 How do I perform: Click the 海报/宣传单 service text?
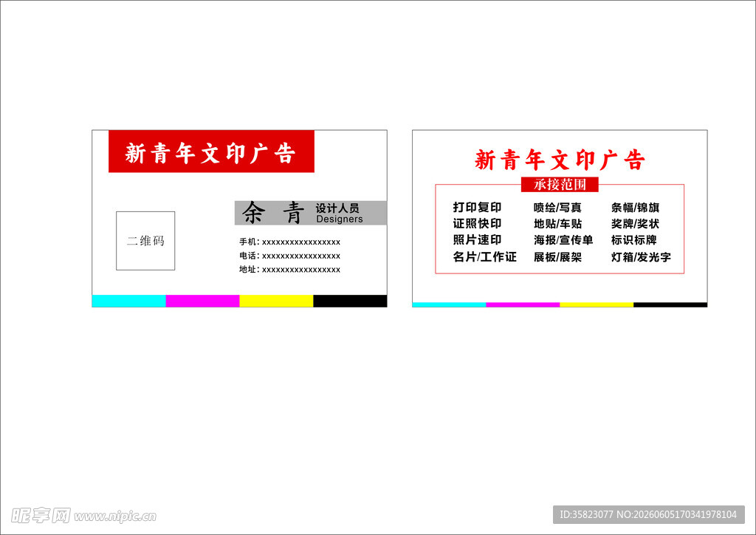coord(563,239)
